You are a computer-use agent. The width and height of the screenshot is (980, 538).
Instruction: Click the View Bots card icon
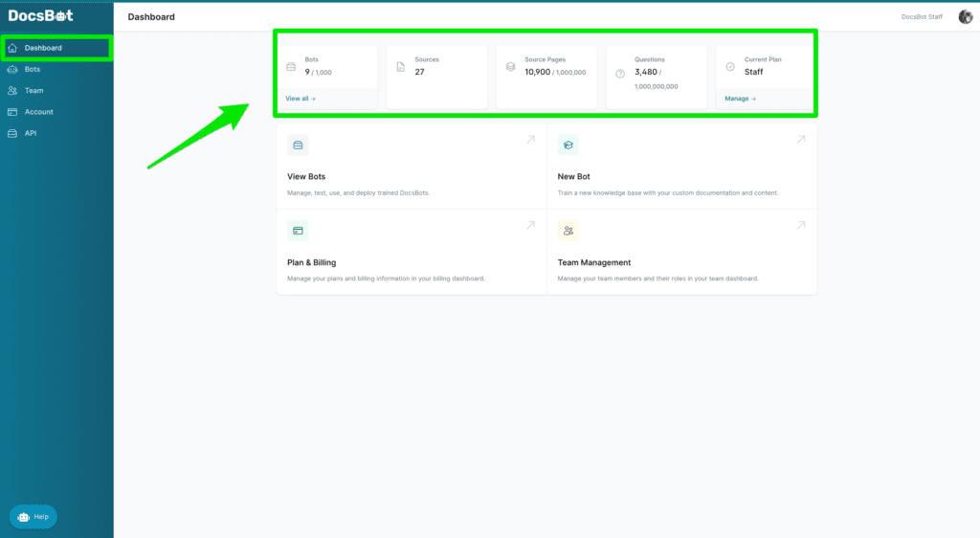click(x=298, y=146)
